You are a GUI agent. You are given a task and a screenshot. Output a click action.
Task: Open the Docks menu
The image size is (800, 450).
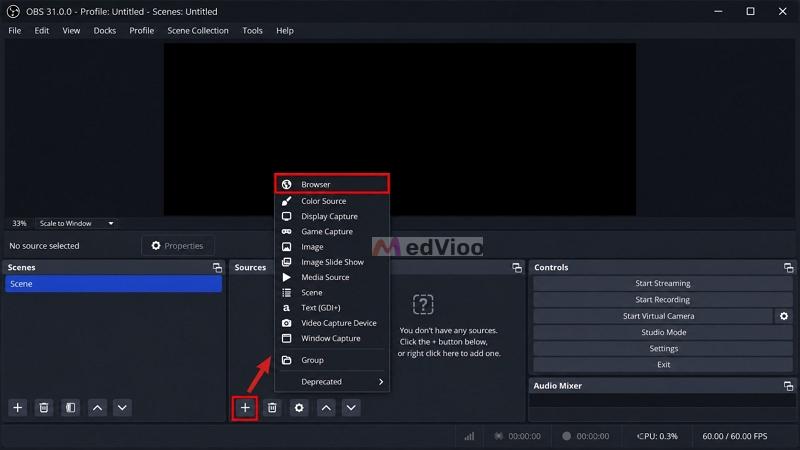click(105, 31)
